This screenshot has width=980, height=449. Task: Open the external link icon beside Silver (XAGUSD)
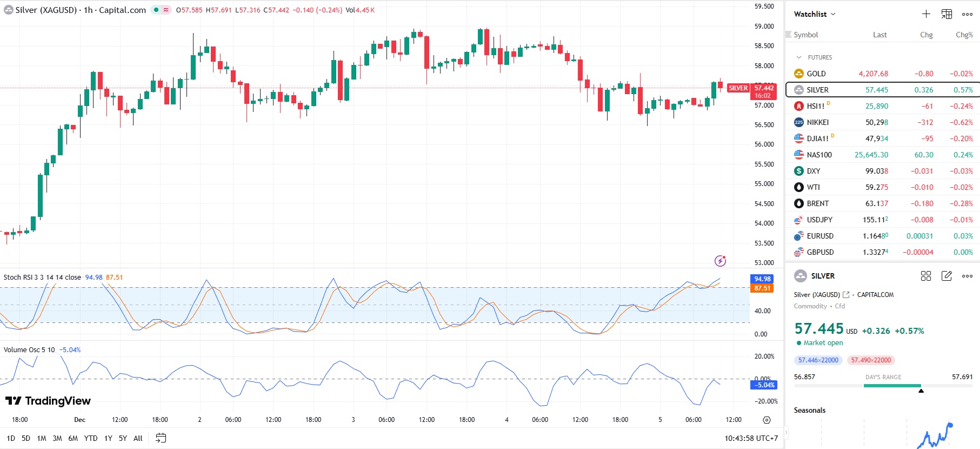(846, 295)
